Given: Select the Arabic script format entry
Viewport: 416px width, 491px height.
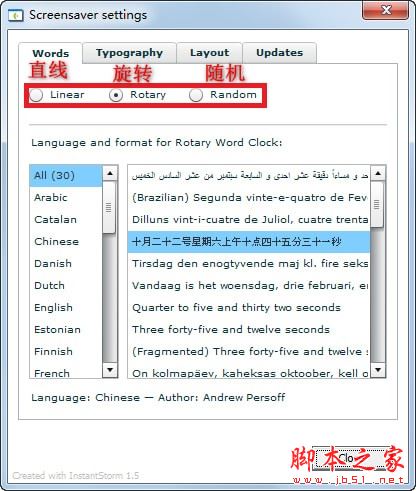Looking at the screenshot, I should click(249, 175).
